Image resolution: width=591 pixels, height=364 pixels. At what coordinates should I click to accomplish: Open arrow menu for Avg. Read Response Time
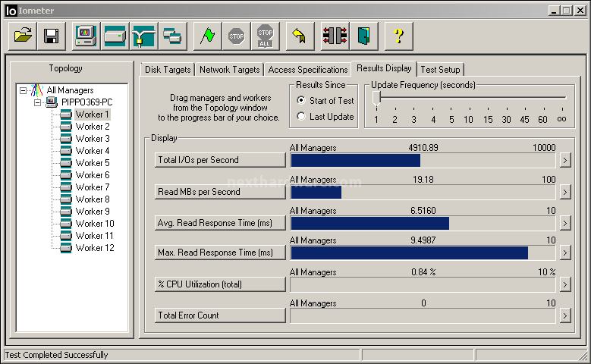point(564,224)
